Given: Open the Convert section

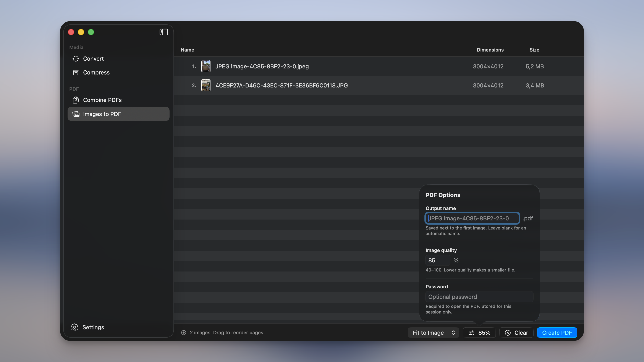Looking at the screenshot, I should (x=118, y=58).
